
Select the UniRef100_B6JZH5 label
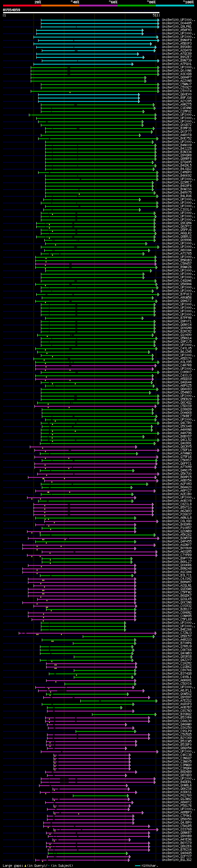(176, 351)
